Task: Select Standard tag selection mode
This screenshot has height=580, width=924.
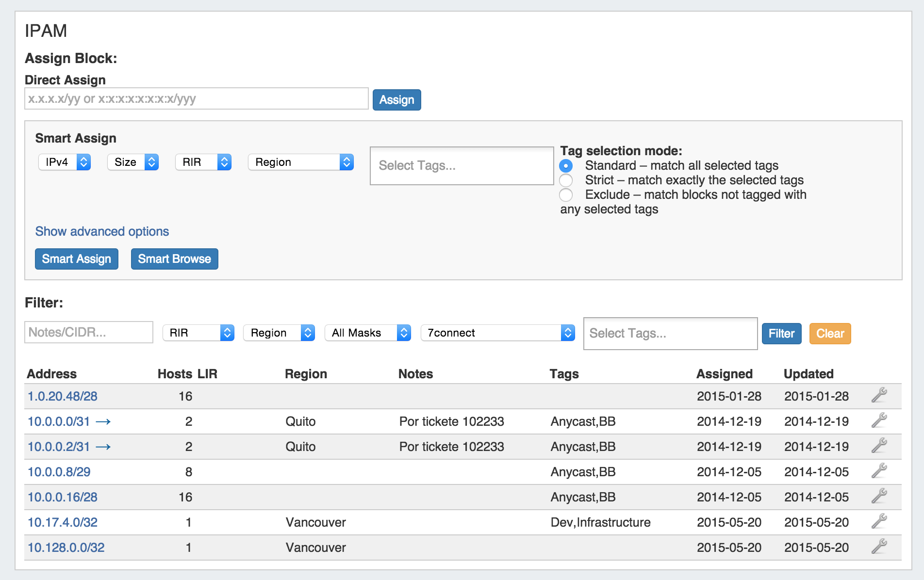Action: 566,166
